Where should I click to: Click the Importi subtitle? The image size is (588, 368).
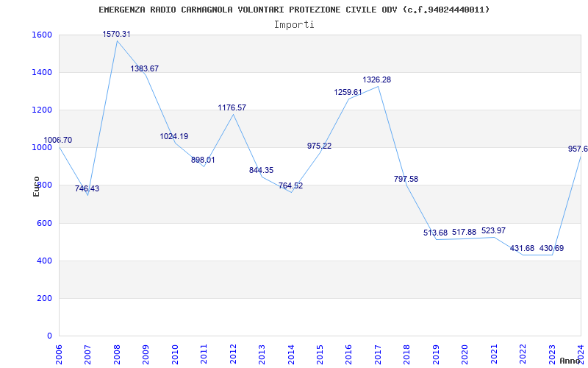tap(294, 25)
